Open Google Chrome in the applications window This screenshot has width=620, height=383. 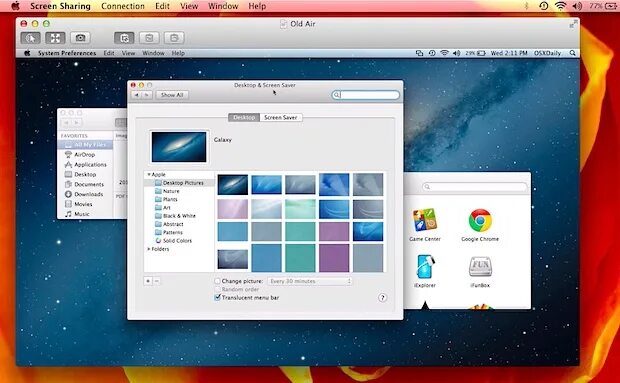pos(480,225)
